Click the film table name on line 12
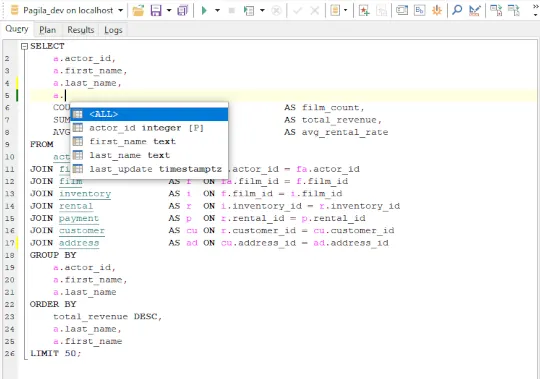 [x=71, y=181]
